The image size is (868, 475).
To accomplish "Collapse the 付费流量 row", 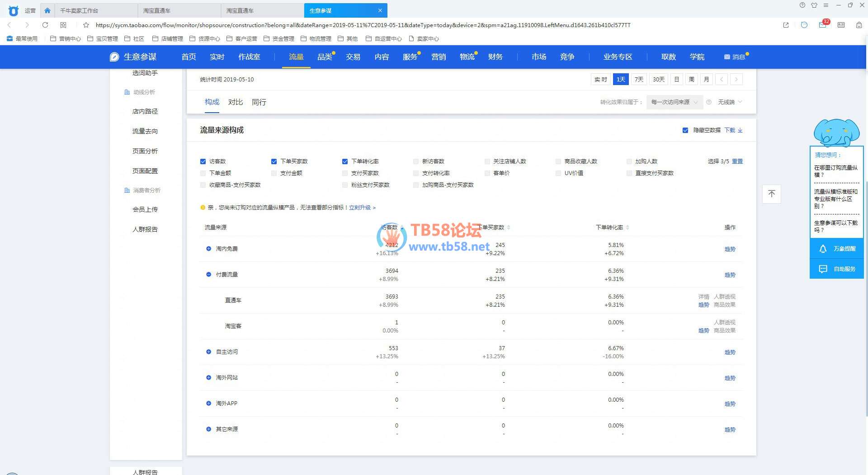I will pos(208,275).
